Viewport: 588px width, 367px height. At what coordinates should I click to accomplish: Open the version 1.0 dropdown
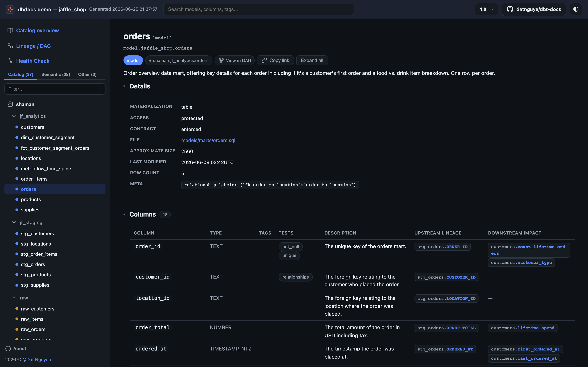[486, 9]
